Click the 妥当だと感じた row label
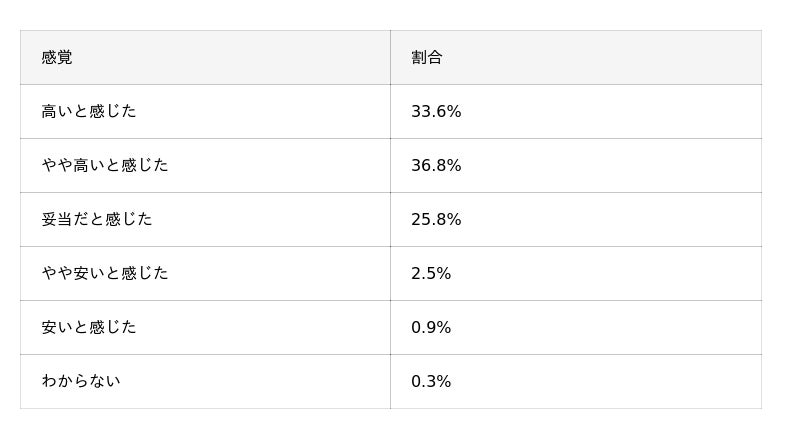This screenshot has width=800, height=439. click(96, 219)
